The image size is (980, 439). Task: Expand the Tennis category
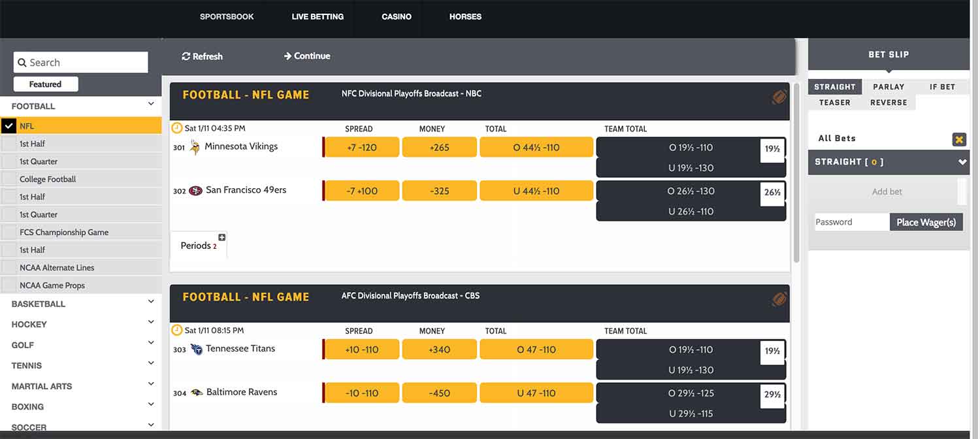151,364
